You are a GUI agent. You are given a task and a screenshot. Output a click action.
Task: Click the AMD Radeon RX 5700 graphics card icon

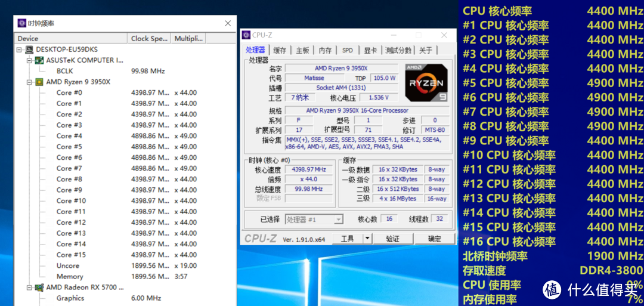(x=39, y=288)
